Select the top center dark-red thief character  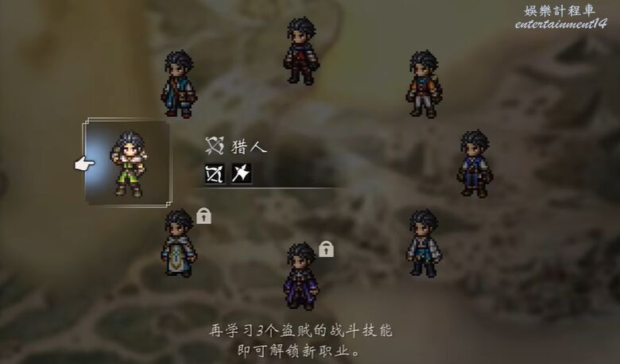(x=301, y=51)
